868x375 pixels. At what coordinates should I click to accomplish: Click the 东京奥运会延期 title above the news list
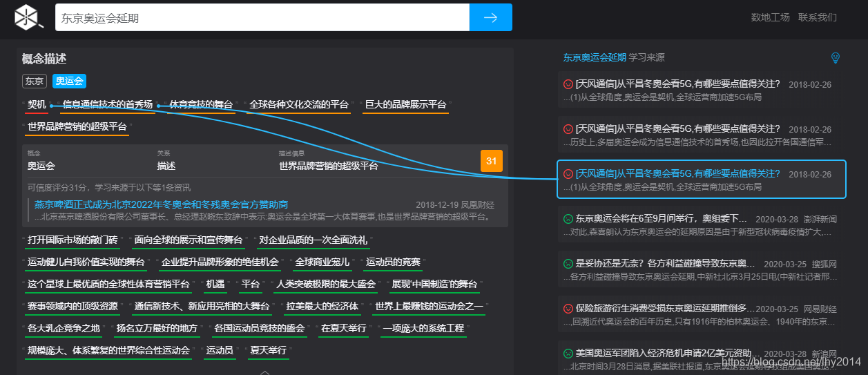point(595,57)
